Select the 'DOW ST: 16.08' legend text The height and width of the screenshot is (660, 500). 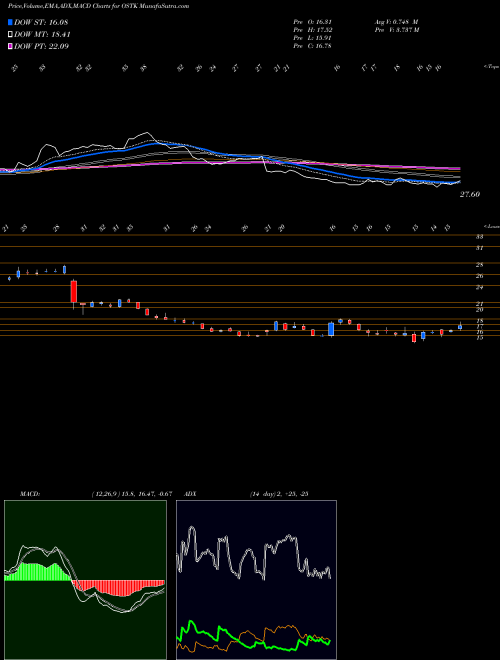(41, 22)
